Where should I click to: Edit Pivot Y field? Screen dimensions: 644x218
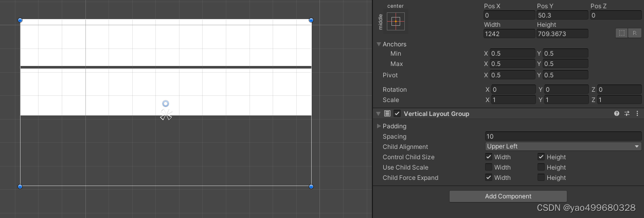pos(565,75)
